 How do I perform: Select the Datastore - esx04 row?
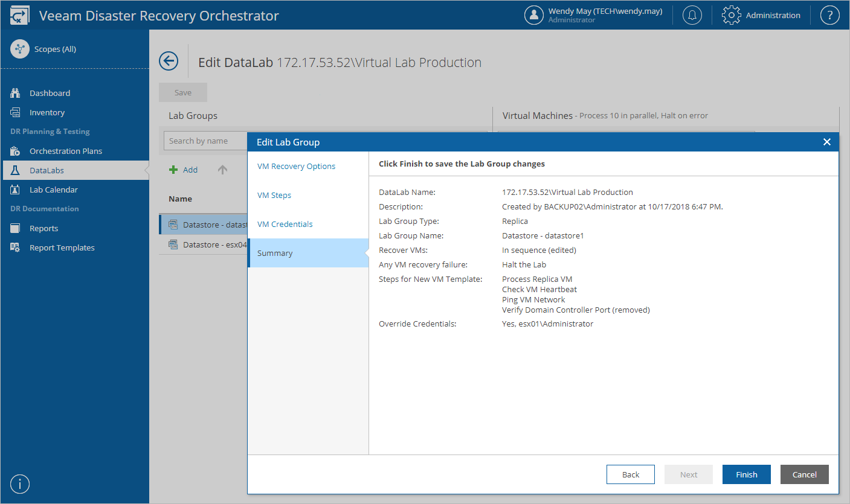tap(204, 244)
